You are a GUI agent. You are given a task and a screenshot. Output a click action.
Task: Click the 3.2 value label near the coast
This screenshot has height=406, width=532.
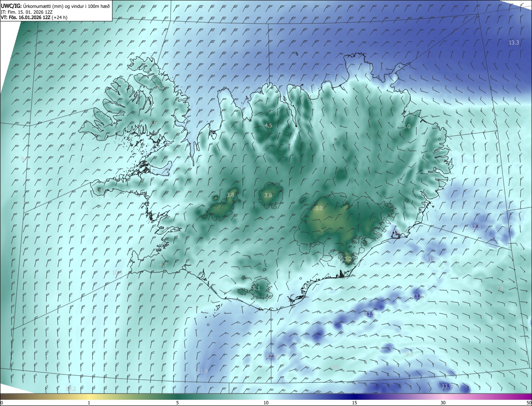[348, 259]
